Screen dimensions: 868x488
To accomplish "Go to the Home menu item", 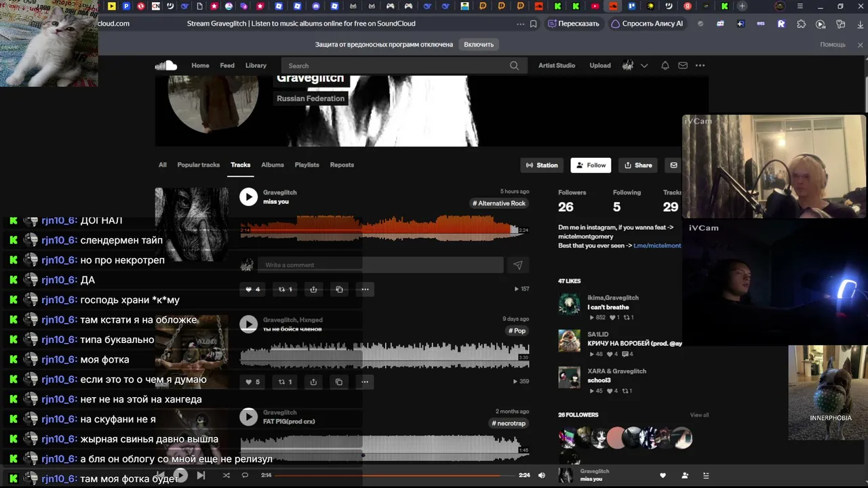I will pyautogui.click(x=200, y=66).
